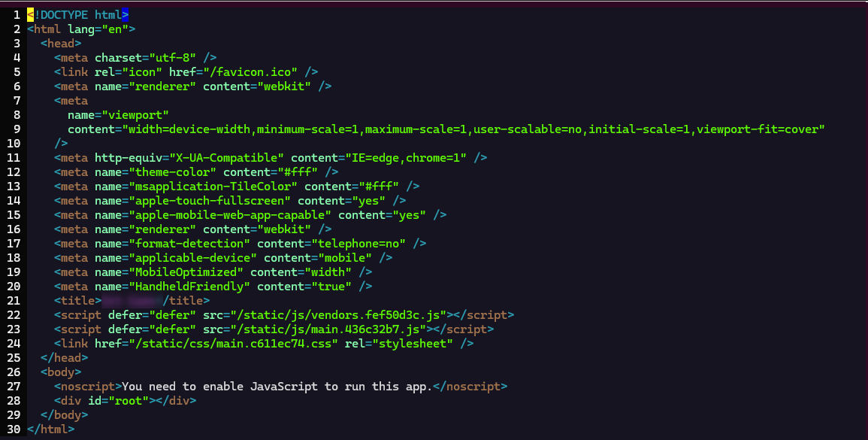The width and height of the screenshot is (868, 440).
Task: Select the "format-detection" name value
Action: pyautogui.click(x=190, y=244)
